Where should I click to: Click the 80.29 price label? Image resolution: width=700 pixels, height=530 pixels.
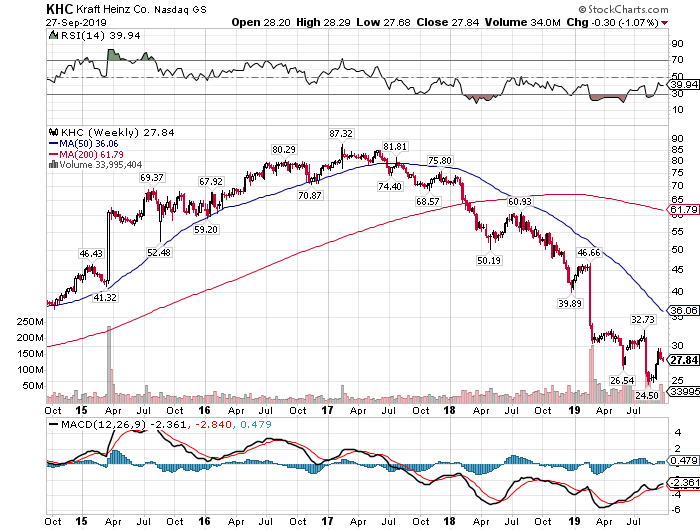point(284,150)
